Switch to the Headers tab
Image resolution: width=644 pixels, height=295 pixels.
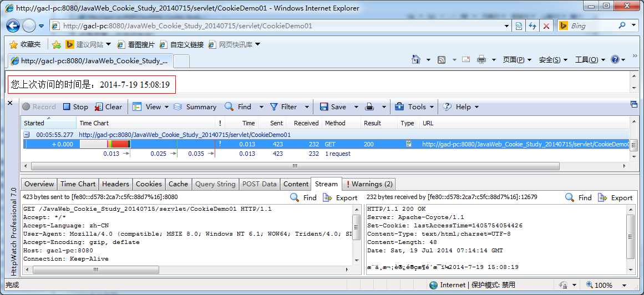coord(115,184)
